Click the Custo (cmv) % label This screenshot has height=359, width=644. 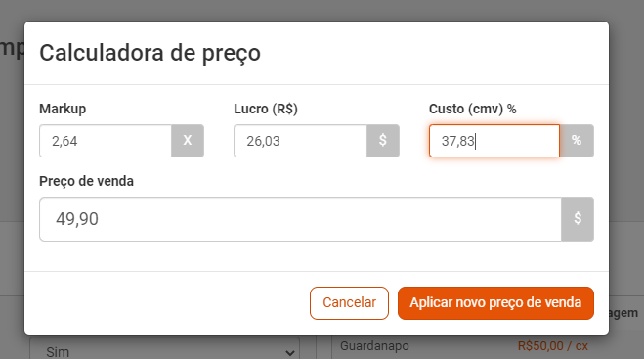click(x=472, y=109)
